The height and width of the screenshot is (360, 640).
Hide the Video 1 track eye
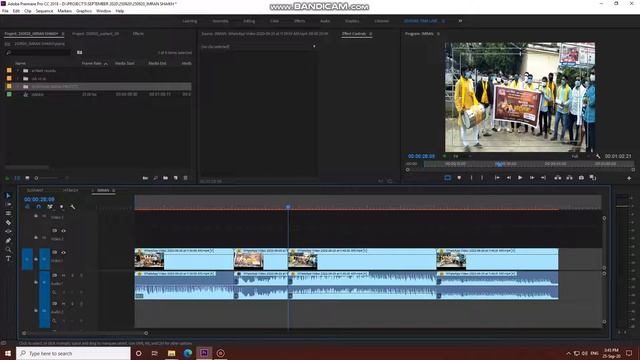[x=63, y=252]
